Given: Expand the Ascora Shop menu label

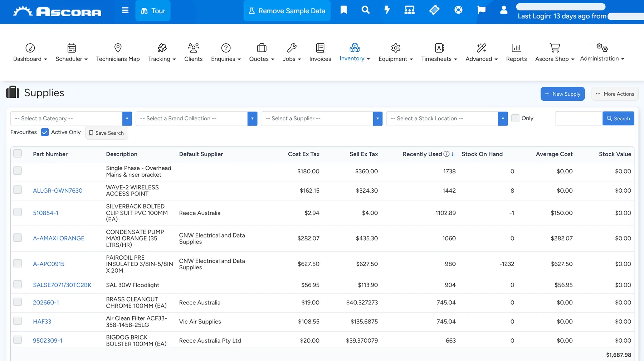Looking at the screenshot, I should point(555,59).
